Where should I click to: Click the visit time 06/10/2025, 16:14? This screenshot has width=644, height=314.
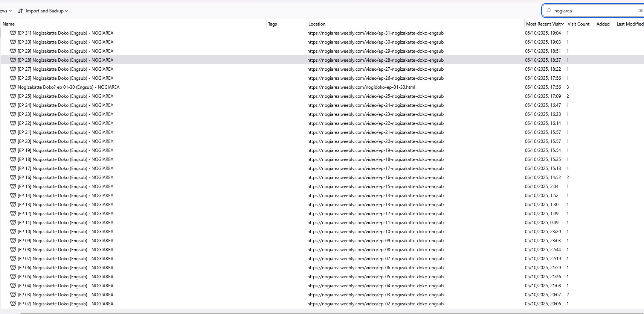click(543, 123)
